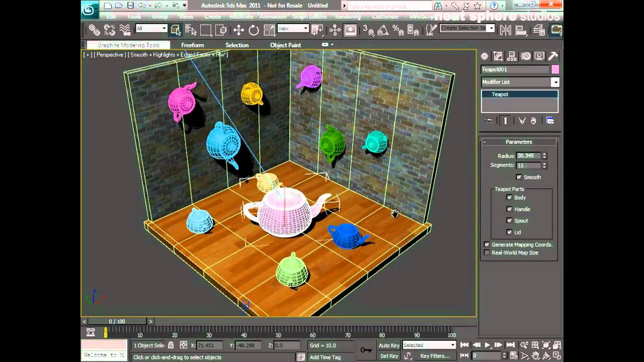Toggle the 3D Snaps icon
The height and width of the screenshot is (362, 644).
[x=368, y=30]
